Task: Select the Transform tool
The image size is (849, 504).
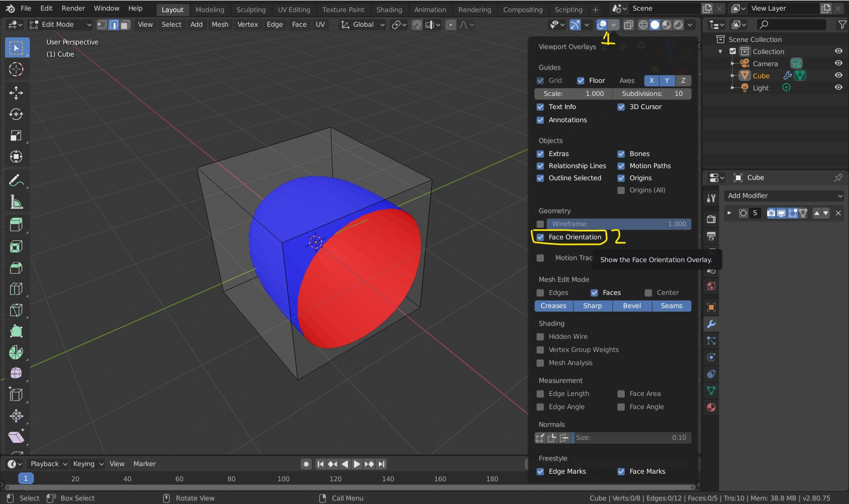Action: pos(16,157)
